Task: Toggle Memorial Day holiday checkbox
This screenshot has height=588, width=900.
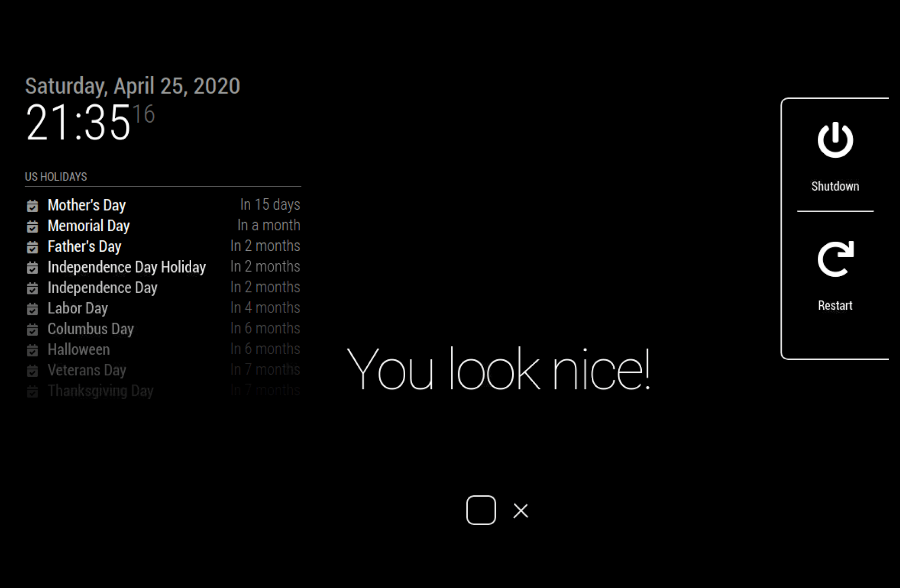Action: tap(33, 225)
